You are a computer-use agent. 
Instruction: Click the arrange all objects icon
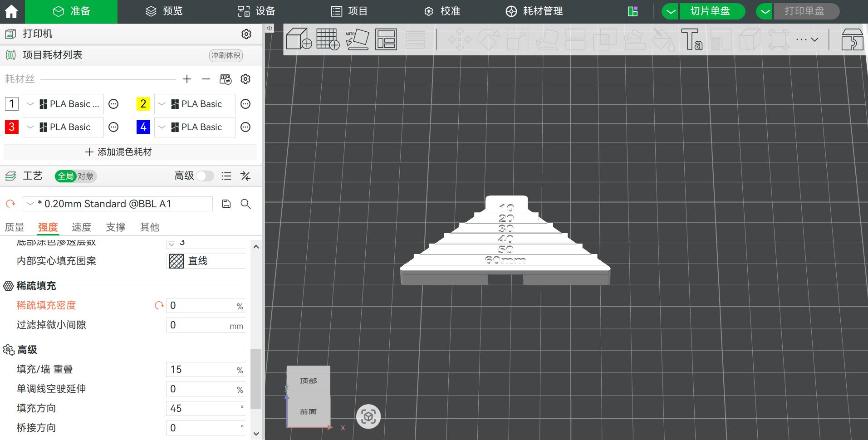tap(386, 39)
